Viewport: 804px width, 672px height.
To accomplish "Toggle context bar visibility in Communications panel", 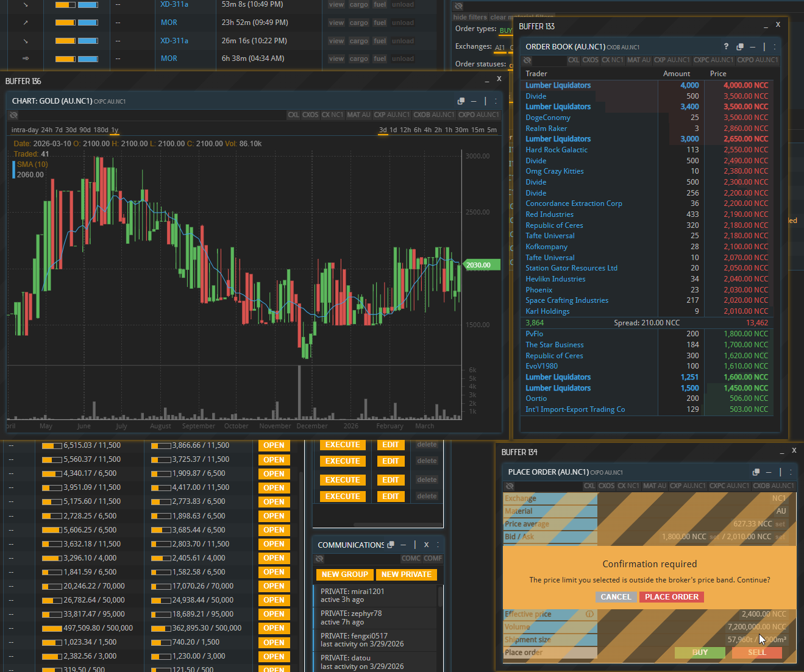I will (x=319, y=559).
